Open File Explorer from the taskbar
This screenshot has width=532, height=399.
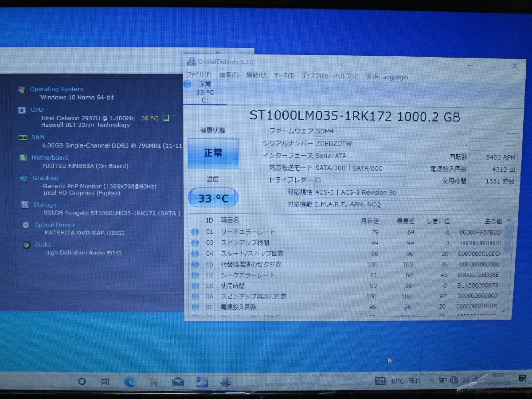[x=154, y=382]
